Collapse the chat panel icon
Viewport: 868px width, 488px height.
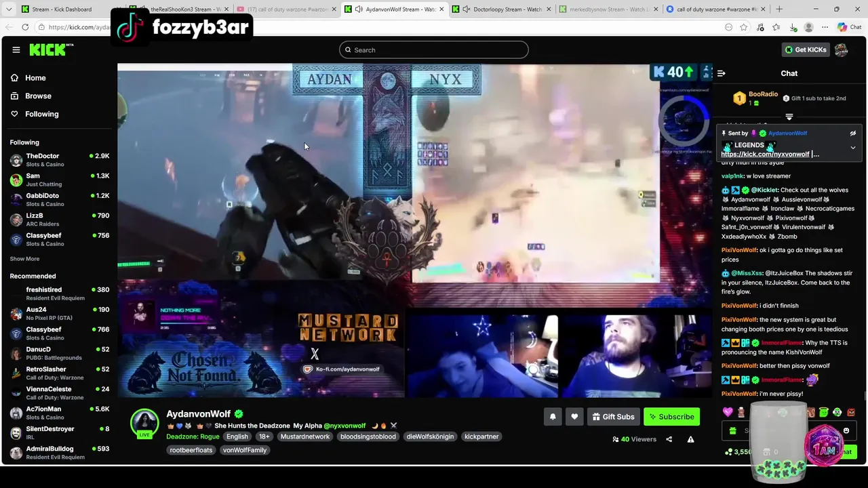[722, 73]
